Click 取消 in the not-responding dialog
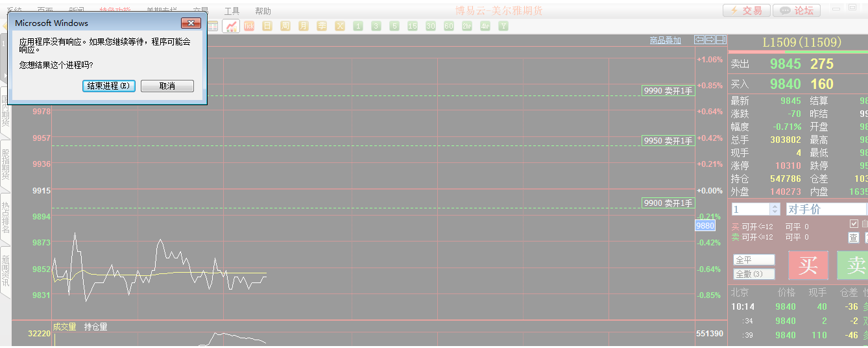 [x=167, y=86]
